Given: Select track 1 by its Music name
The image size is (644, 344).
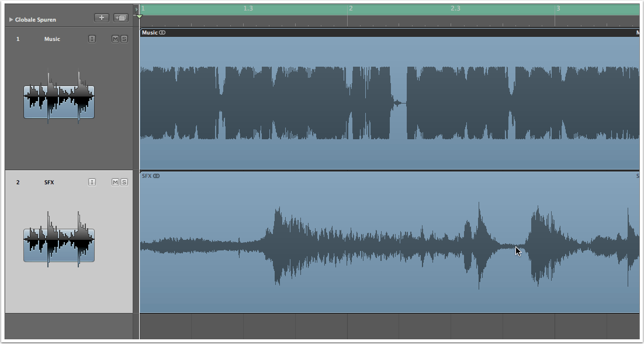Looking at the screenshot, I should point(52,39).
